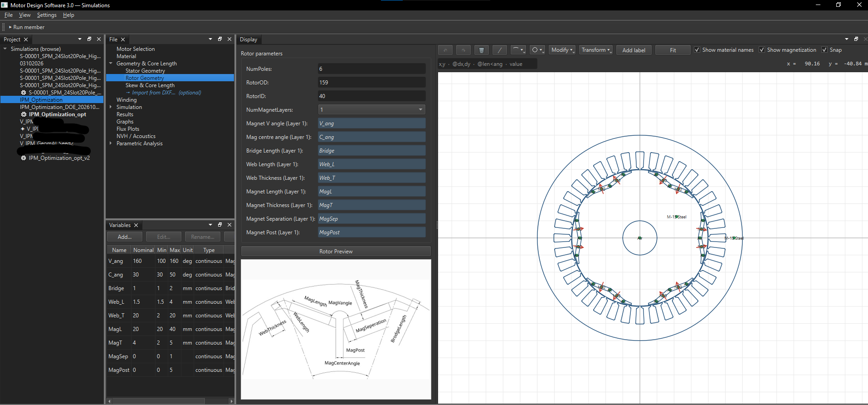Screen dimensions: 868x405
Task: Select the straight line drawing tool
Action: point(499,50)
